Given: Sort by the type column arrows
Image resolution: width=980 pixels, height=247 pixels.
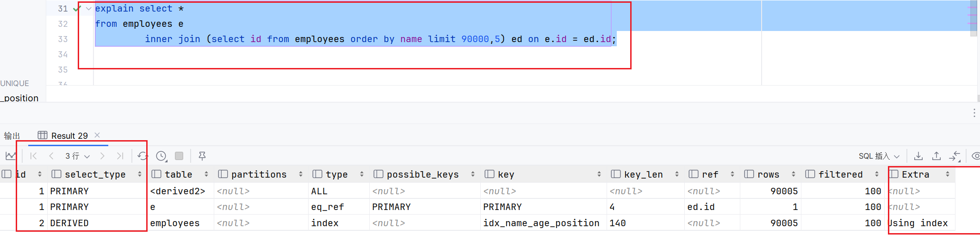Looking at the screenshot, I should click(x=362, y=174).
